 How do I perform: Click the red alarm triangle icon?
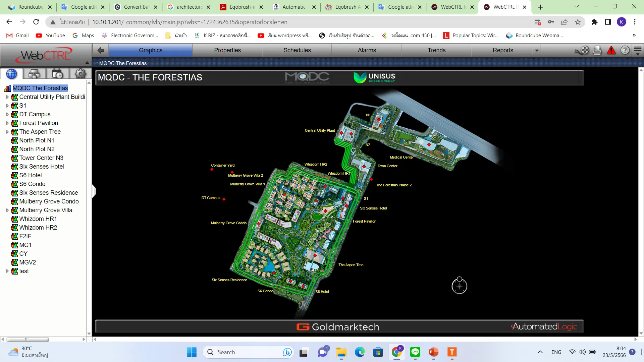611,50
